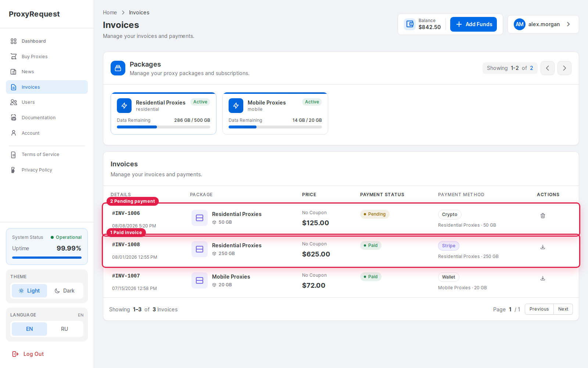The height and width of the screenshot is (368, 588).
Task: Switch language to RU
Action: (x=65, y=329)
